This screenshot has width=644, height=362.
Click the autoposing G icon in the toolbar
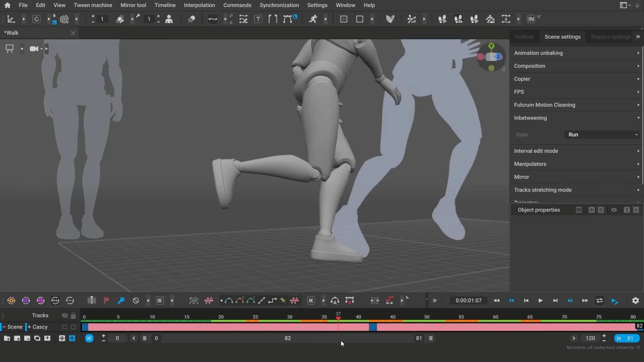[x=36, y=19]
